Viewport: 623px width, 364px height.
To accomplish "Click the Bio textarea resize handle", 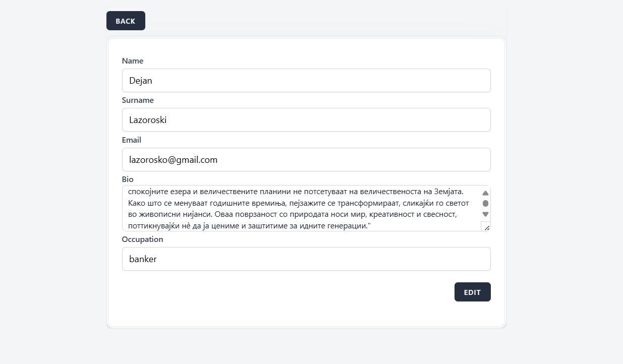I will 487,228.
